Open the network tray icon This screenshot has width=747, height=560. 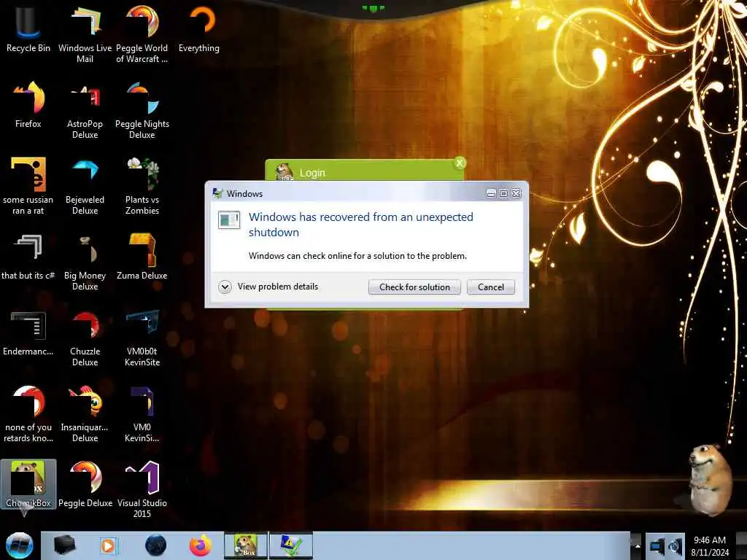657,546
